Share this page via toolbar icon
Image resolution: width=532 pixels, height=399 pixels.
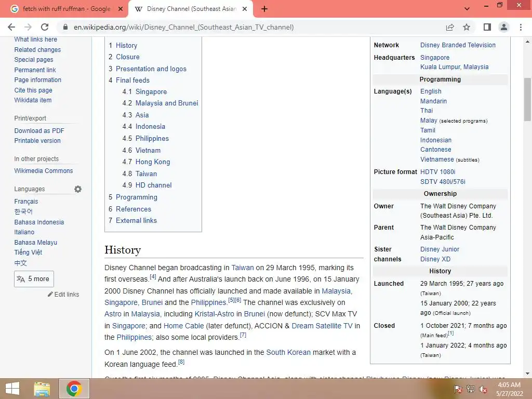450,27
